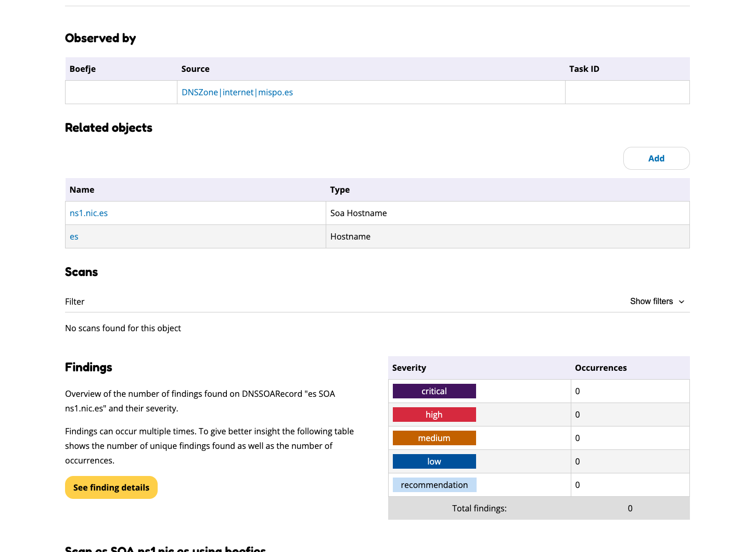Click the Add button for related objects
The width and height of the screenshot is (756, 552).
pos(656,158)
